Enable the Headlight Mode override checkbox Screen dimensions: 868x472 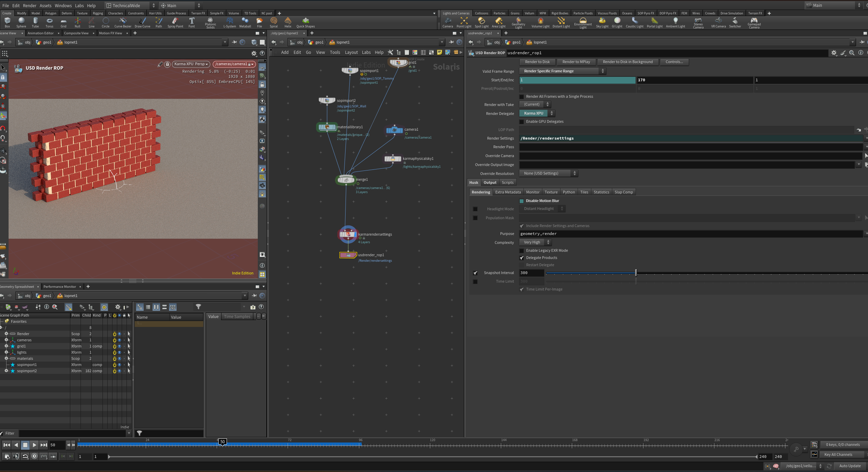475,209
